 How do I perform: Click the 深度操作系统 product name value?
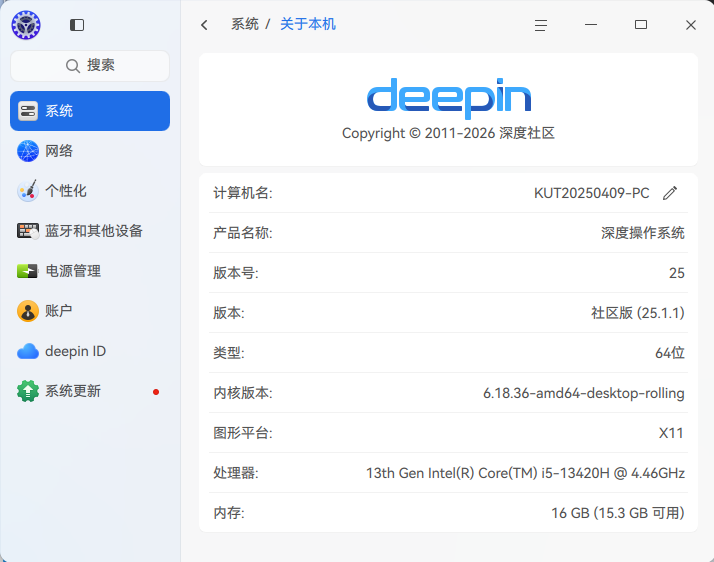(x=643, y=233)
